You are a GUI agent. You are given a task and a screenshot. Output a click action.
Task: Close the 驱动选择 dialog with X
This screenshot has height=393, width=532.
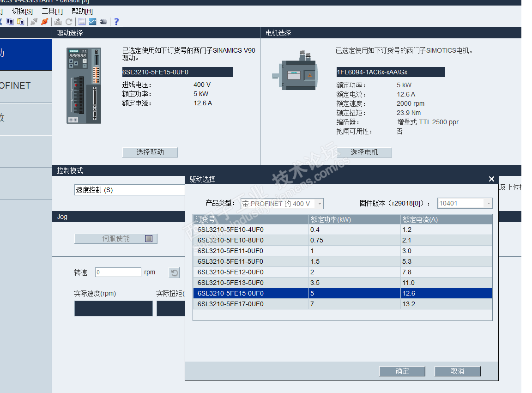pyautogui.click(x=491, y=179)
